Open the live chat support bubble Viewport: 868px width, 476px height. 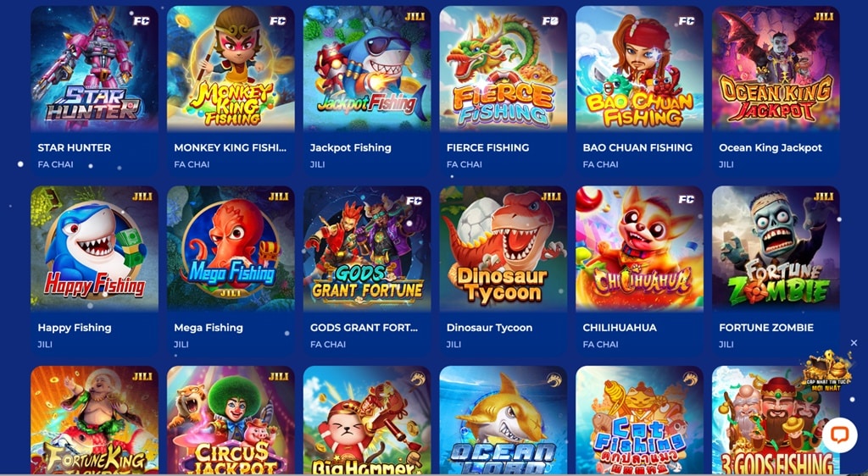point(839,434)
